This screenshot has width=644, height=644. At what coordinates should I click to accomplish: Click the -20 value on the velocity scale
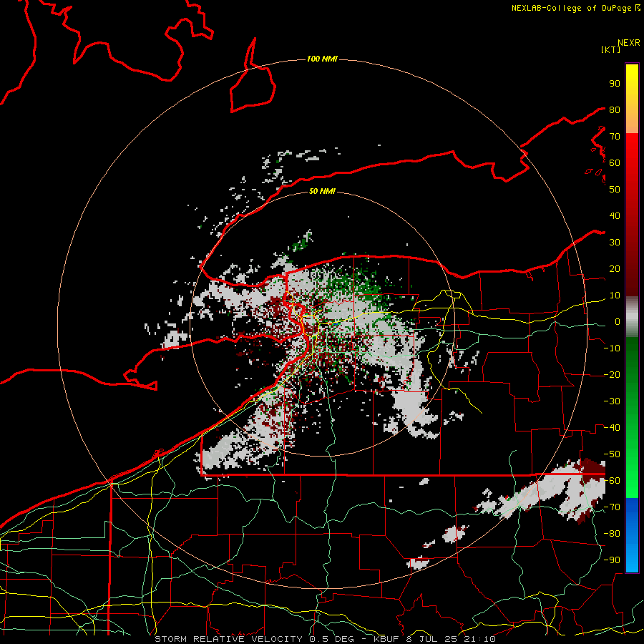pyautogui.click(x=612, y=374)
